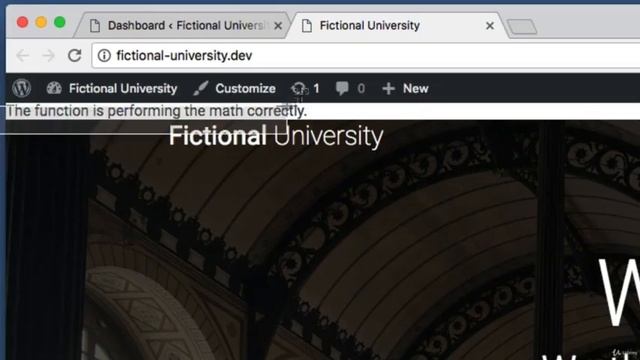This screenshot has width=640, height=360.
Task: Click the Fictional University site header logo
Action: click(x=276, y=136)
